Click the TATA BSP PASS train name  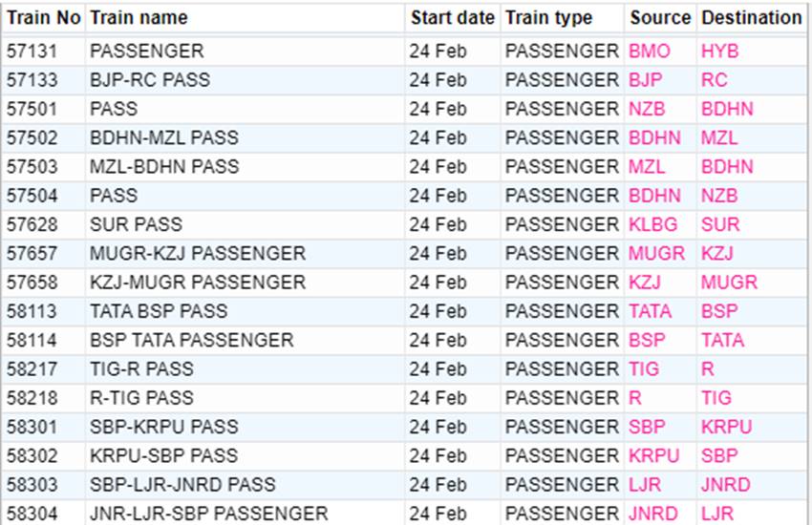159,311
